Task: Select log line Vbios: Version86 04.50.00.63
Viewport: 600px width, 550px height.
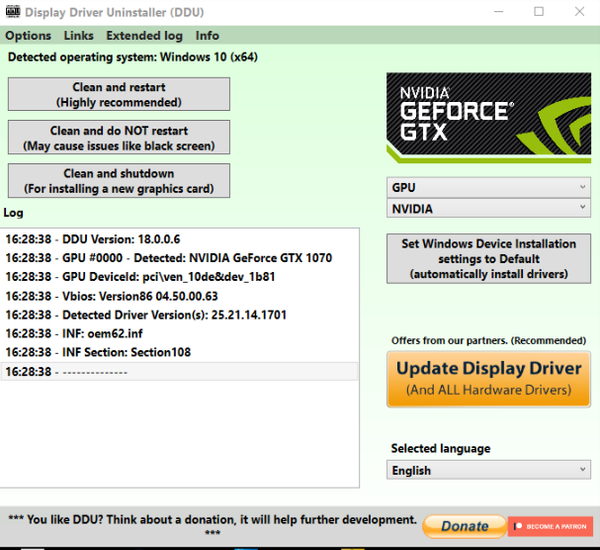Action: coord(179,296)
